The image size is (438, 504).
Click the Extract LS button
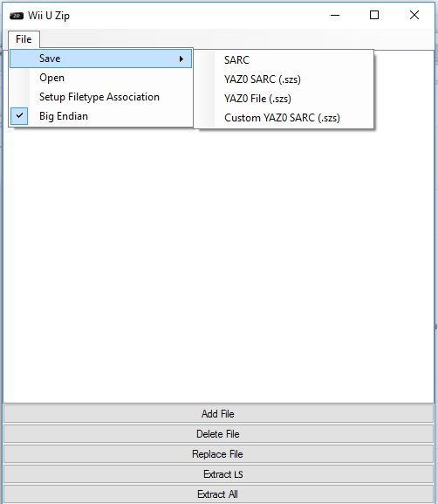(x=218, y=474)
